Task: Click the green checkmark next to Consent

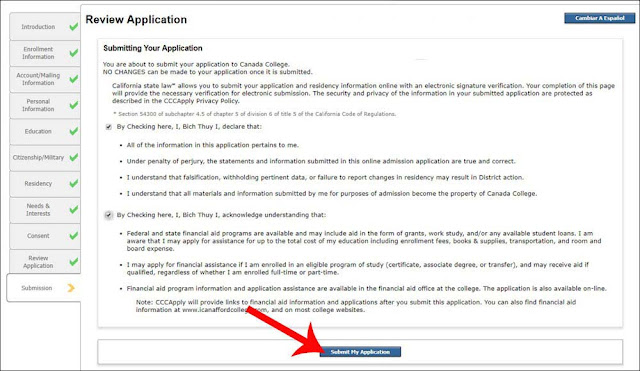Action: 73,236
